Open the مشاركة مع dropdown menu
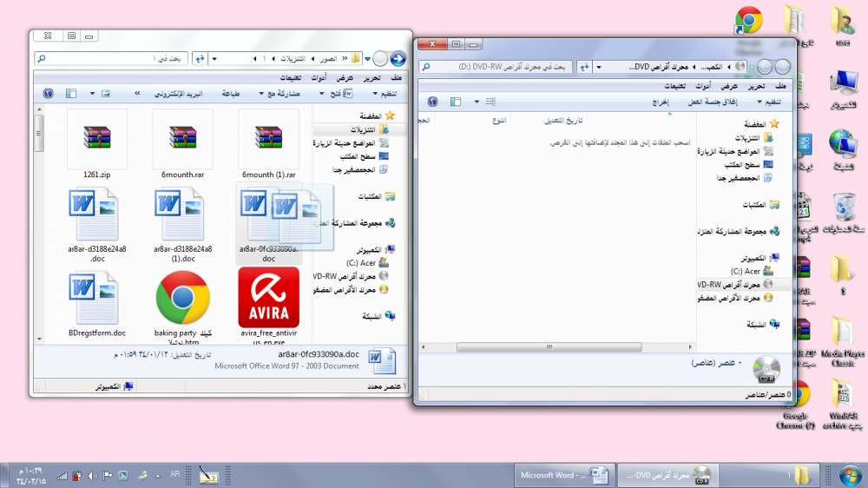 tap(279, 93)
